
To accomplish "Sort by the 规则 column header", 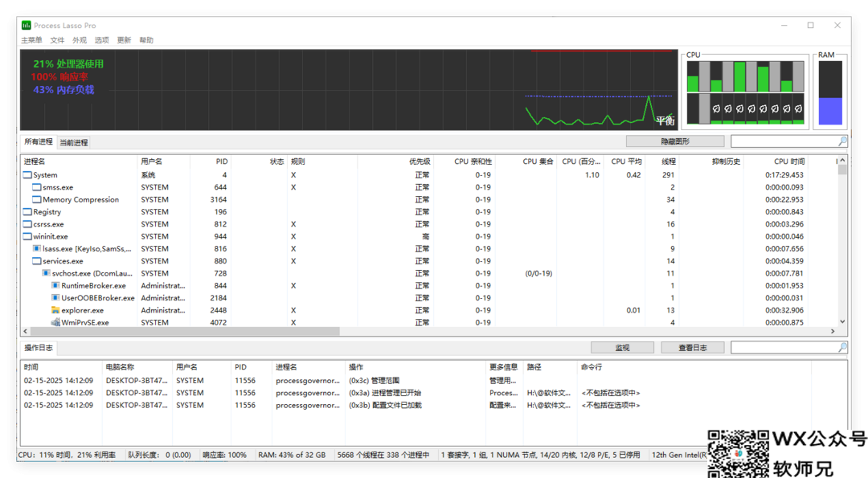I will [321, 161].
